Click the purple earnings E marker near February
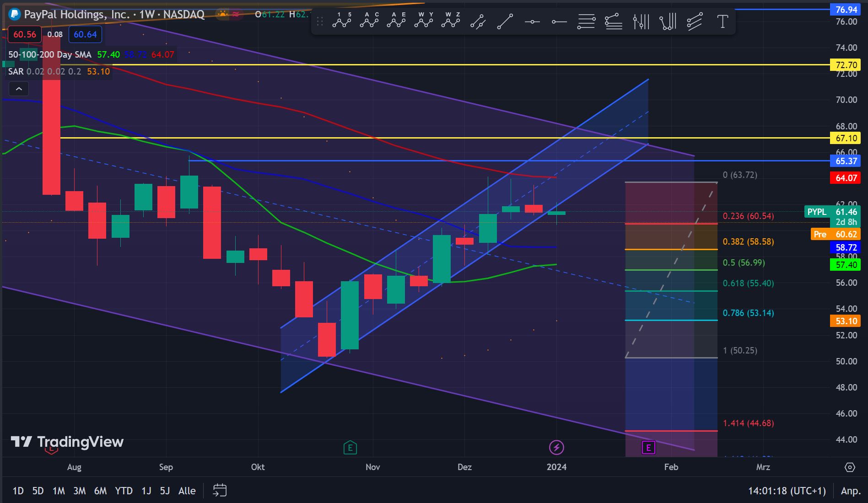Screen dimensions: 868x503 coord(648,448)
